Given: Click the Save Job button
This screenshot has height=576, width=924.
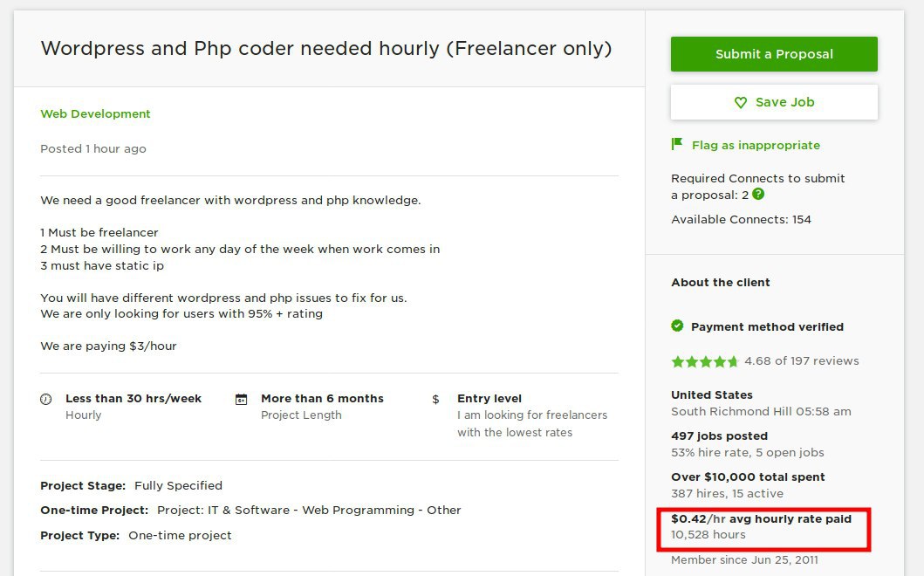Looking at the screenshot, I should pyautogui.click(x=774, y=102).
